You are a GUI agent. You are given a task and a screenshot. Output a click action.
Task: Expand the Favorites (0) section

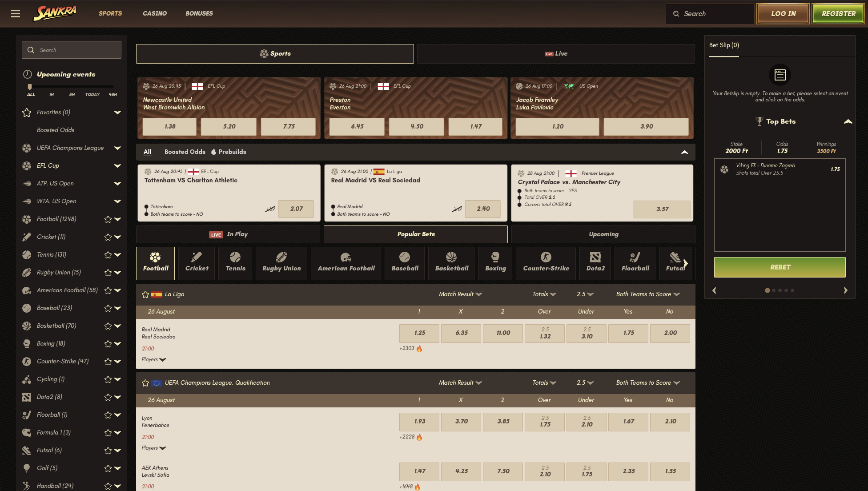pos(117,113)
